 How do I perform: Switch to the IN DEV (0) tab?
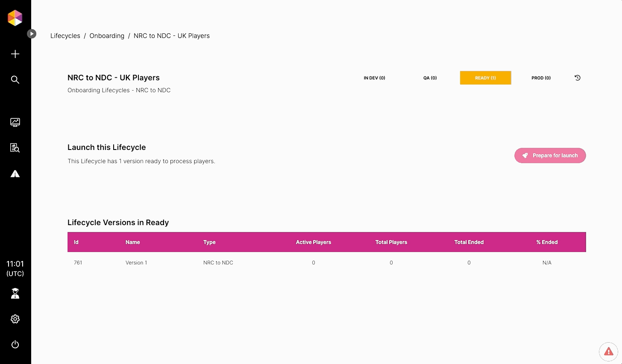coord(374,78)
